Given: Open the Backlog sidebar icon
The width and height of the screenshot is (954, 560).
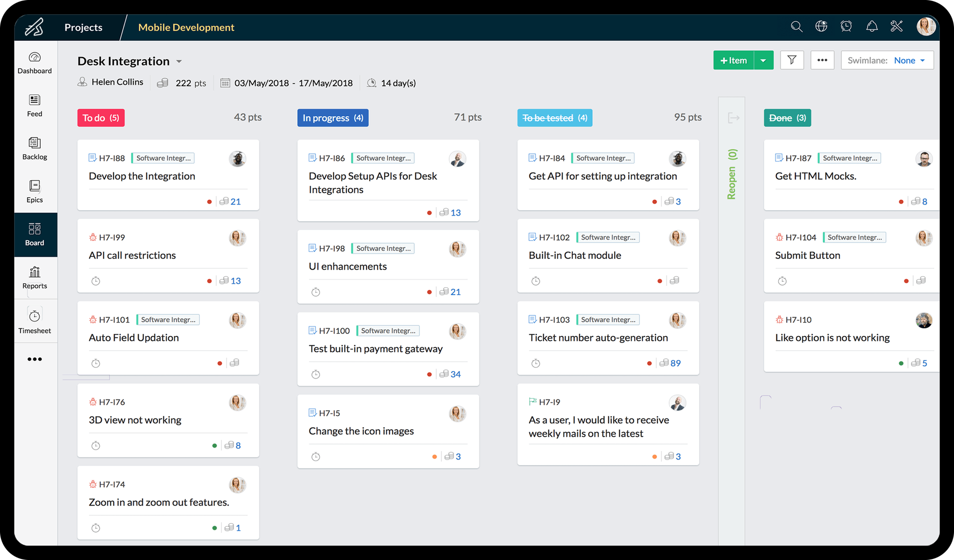Looking at the screenshot, I should click(x=35, y=149).
